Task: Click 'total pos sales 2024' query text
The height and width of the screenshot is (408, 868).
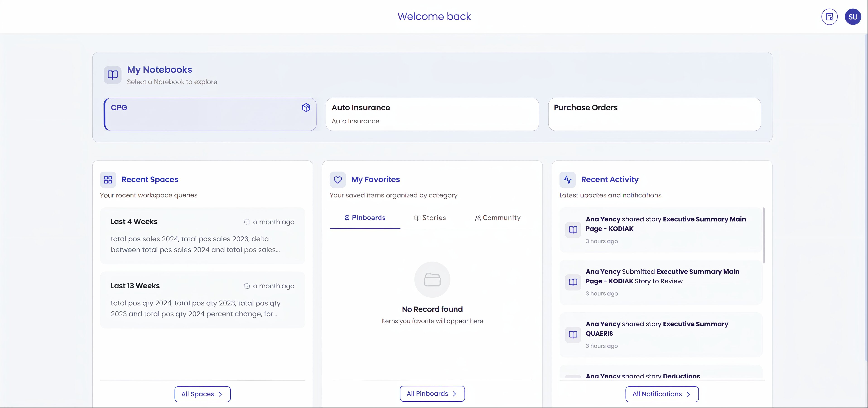Action: 195,244
